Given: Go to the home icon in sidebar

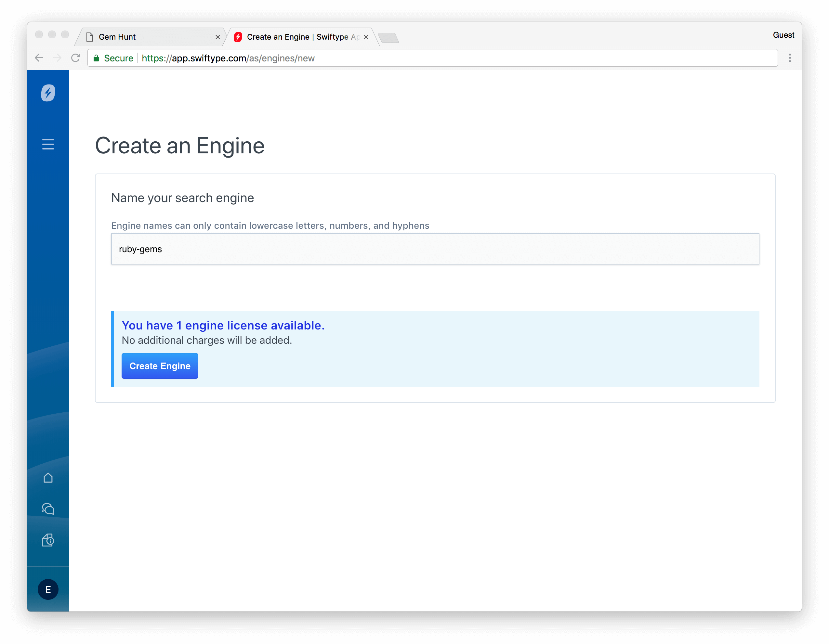Looking at the screenshot, I should pyautogui.click(x=48, y=478).
